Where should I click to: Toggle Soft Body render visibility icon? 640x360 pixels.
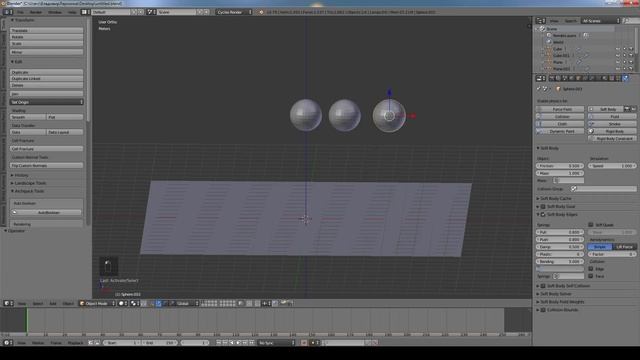coord(627,109)
